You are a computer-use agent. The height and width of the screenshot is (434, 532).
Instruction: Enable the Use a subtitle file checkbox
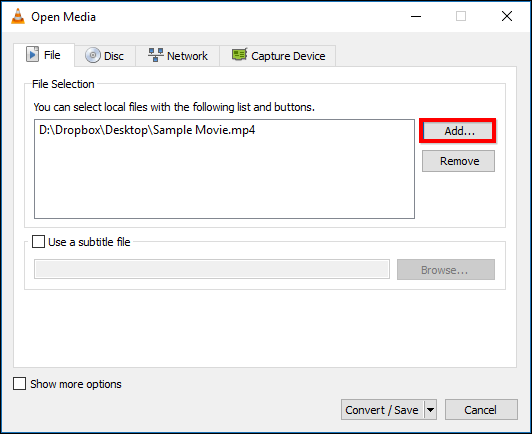(x=38, y=242)
